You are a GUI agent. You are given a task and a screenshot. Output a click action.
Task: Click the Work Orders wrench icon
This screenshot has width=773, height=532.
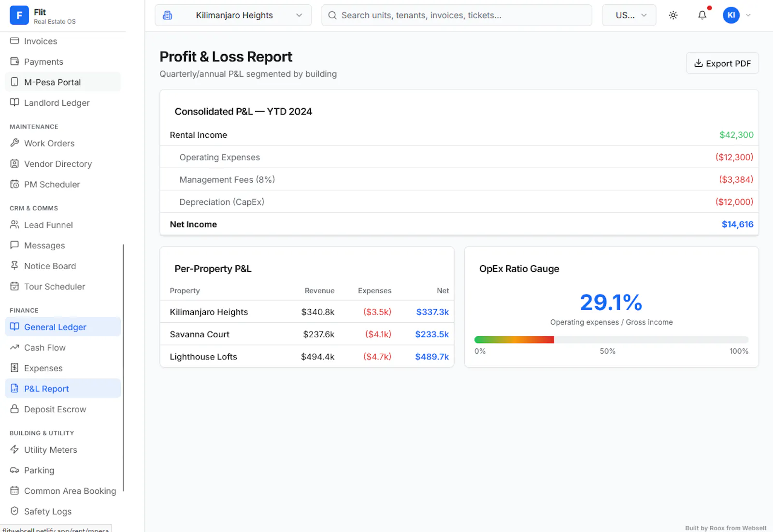point(14,143)
